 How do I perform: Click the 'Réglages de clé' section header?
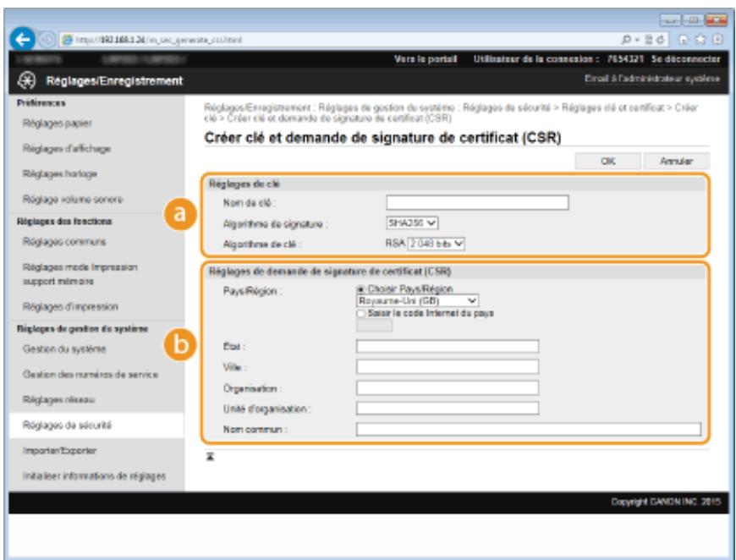click(x=244, y=184)
